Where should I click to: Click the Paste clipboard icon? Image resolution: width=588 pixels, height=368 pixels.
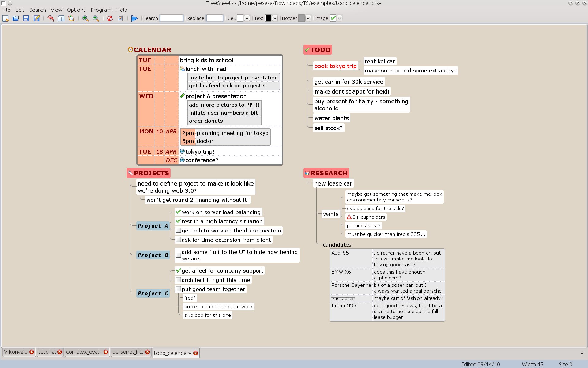tap(71, 18)
